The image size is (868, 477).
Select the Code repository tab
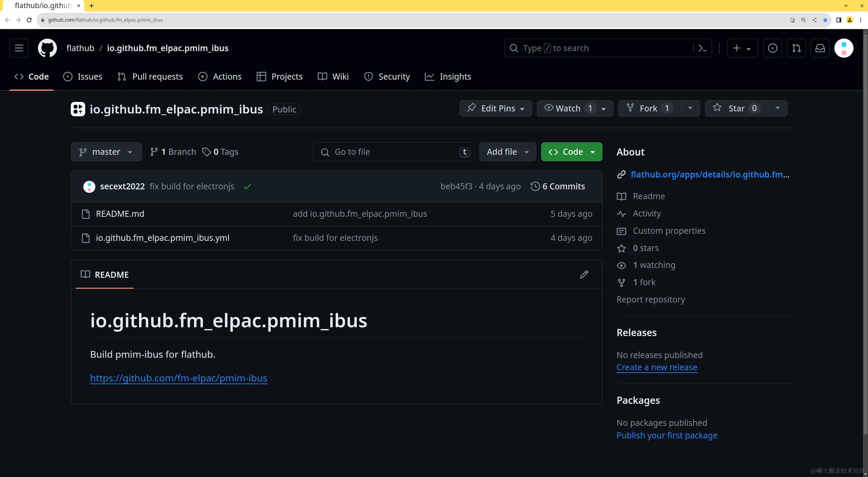[32, 77]
